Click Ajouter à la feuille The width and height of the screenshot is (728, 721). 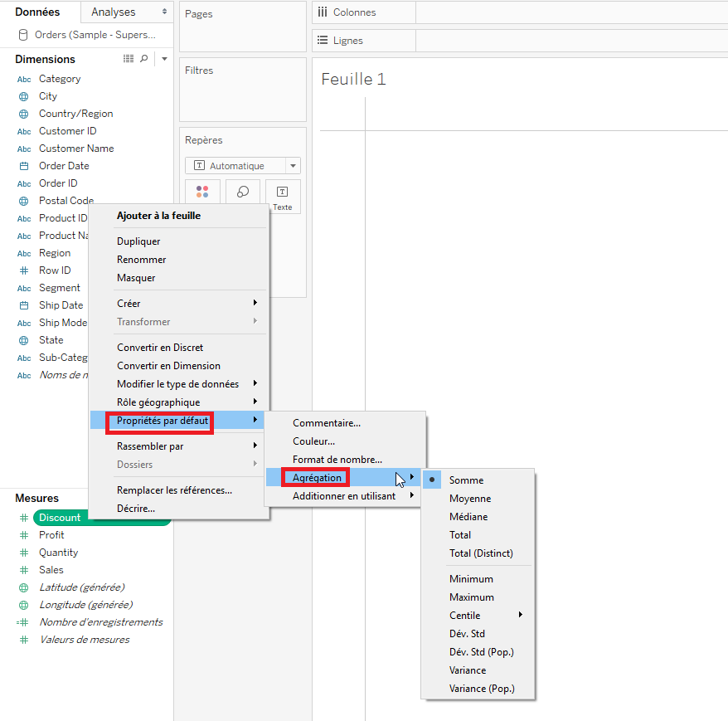tap(158, 216)
